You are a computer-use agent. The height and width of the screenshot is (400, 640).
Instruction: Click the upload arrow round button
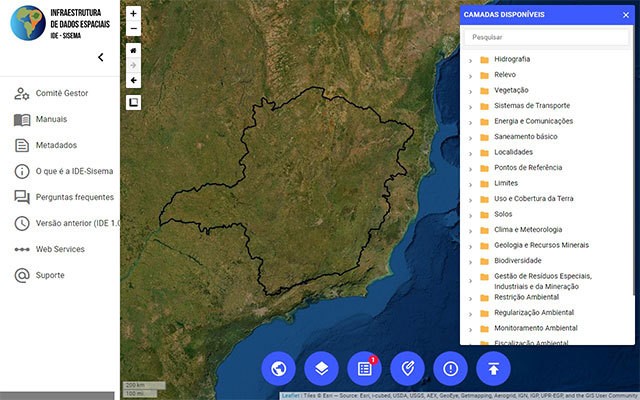(x=494, y=368)
